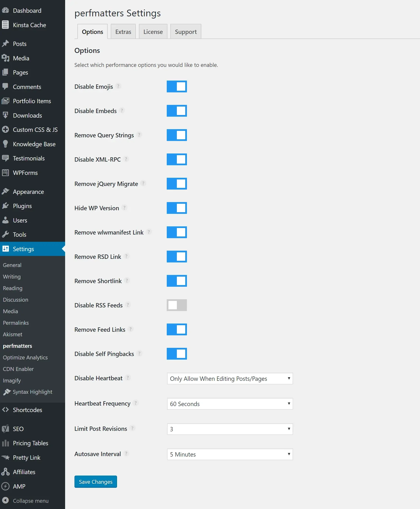420x509 pixels.
Task: Open the Pricing Tables icon
Action: (x=6, y=443)
